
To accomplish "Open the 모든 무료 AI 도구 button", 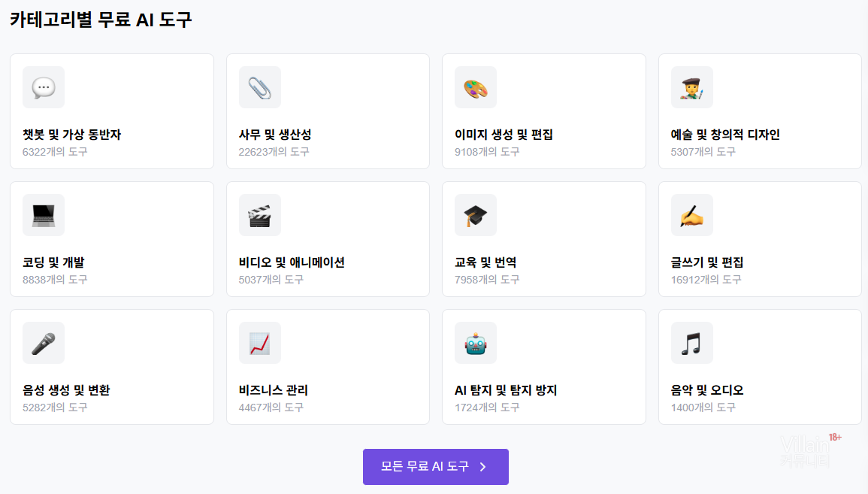I will pos(425,467).
